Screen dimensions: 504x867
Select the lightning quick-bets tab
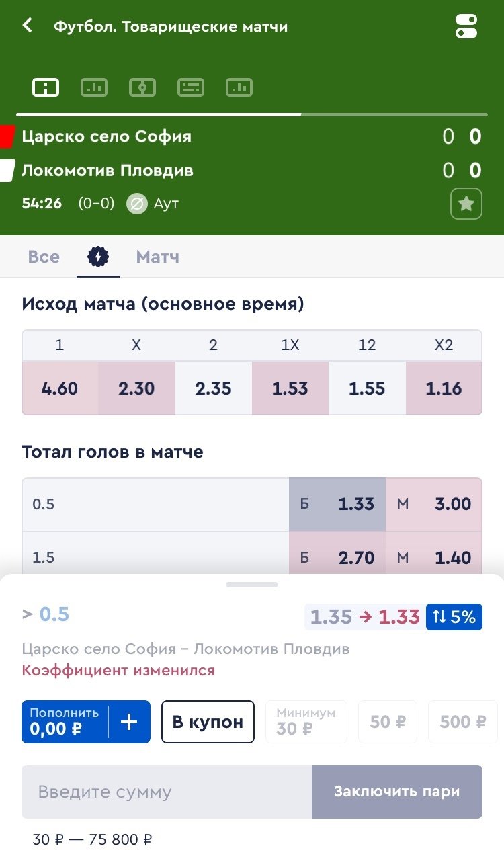98,257
